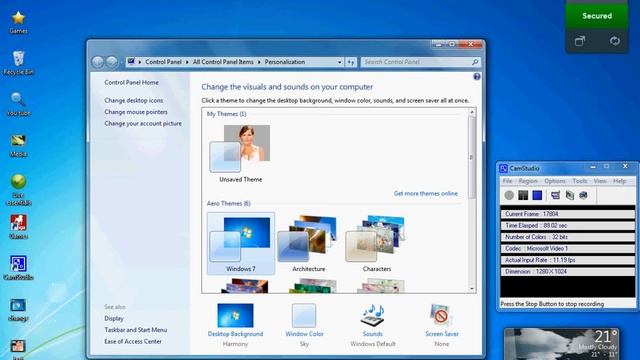Click the green Secured button
The height and width of the screenshot is (360, 640).
597,16
